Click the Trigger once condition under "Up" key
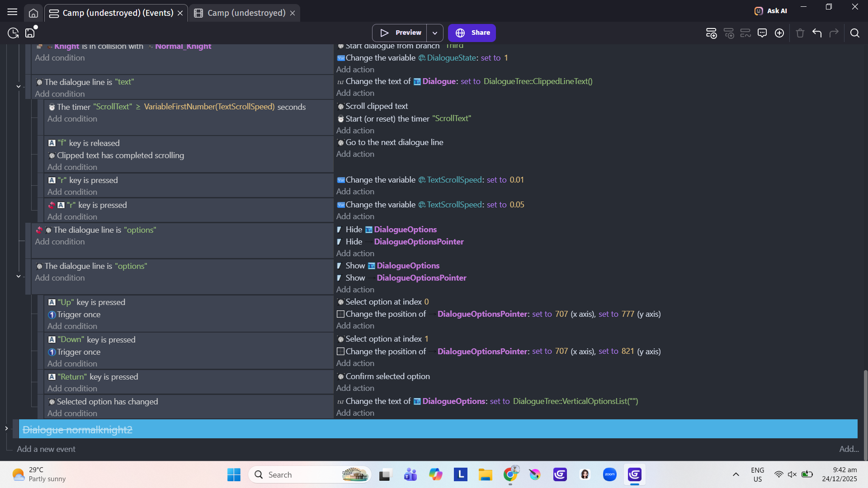The height and width of the screenshot is (488, 868). coord(79,314)
